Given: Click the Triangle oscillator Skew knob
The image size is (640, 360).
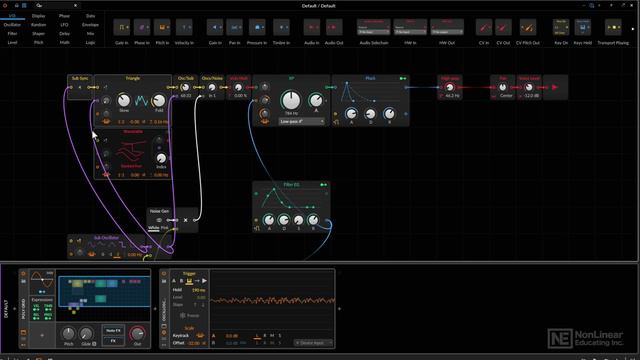Looking at the screenshot, I should 124,100.
